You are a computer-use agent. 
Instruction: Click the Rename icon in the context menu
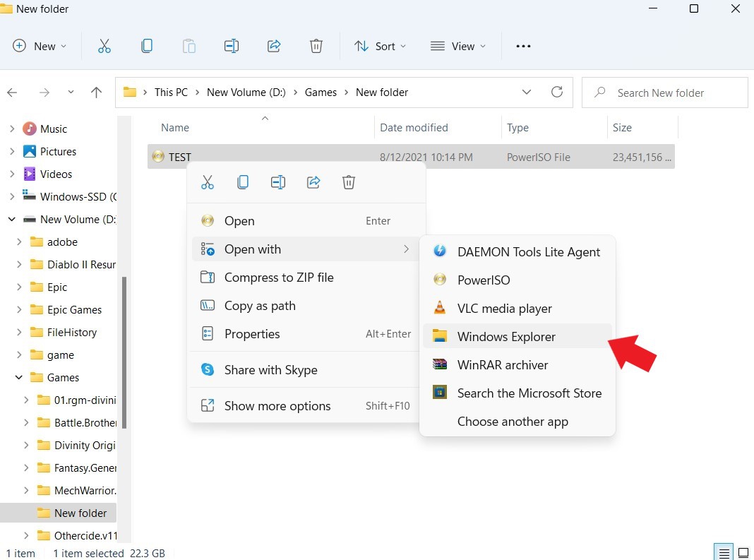278,182
